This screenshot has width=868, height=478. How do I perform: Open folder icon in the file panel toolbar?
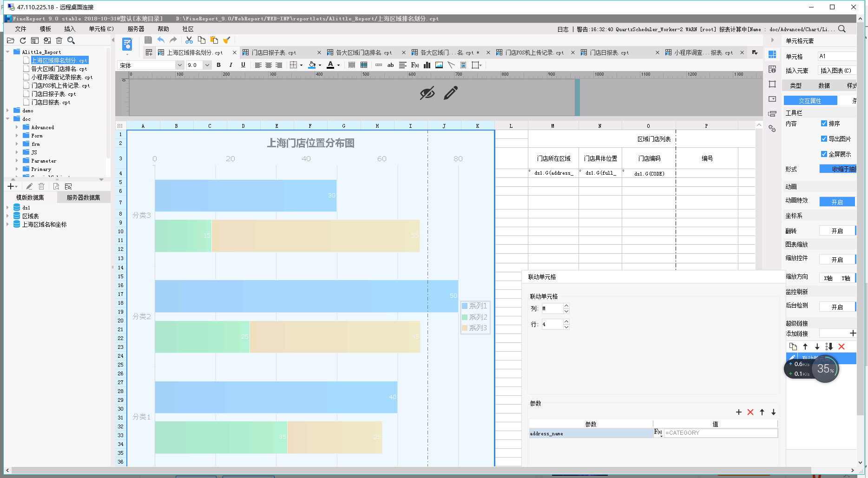point(10,41)
